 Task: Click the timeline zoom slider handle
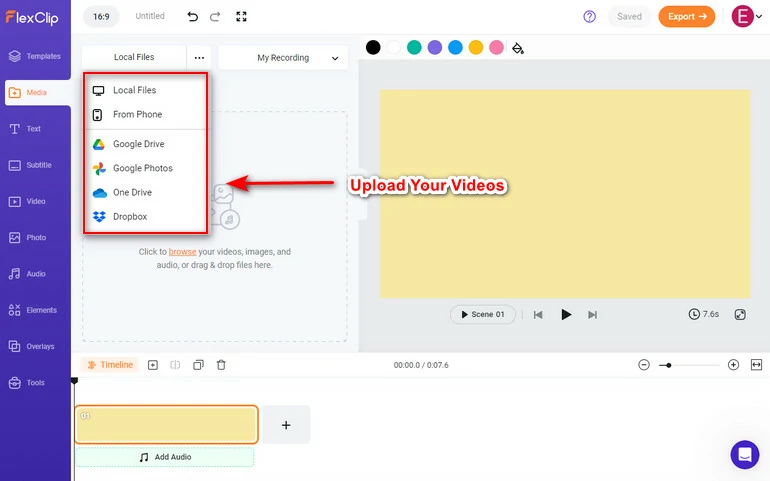pos(668,365)
